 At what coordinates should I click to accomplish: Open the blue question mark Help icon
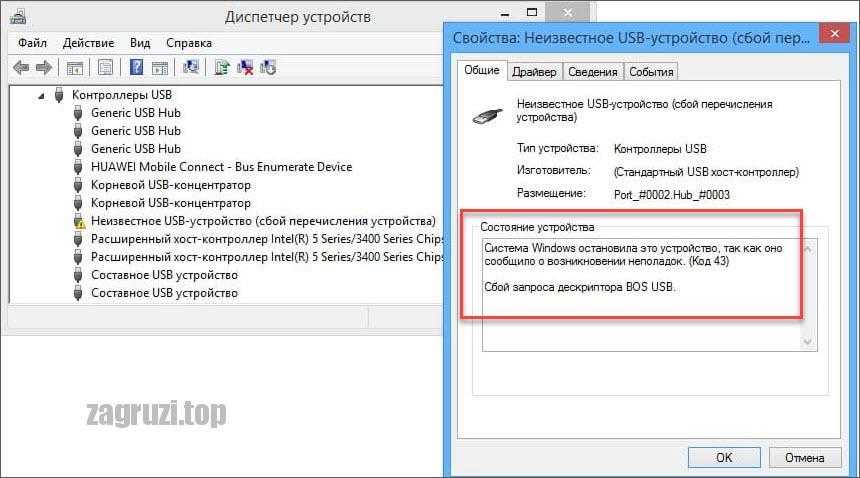pyautogui.click(x=136, y=68)
